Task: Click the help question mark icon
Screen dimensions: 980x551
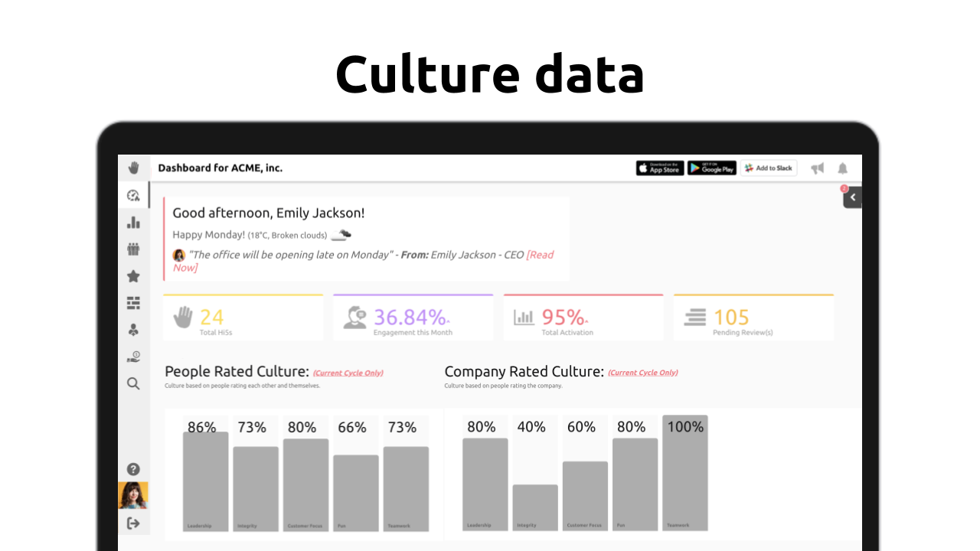Action: coord(133,469)
